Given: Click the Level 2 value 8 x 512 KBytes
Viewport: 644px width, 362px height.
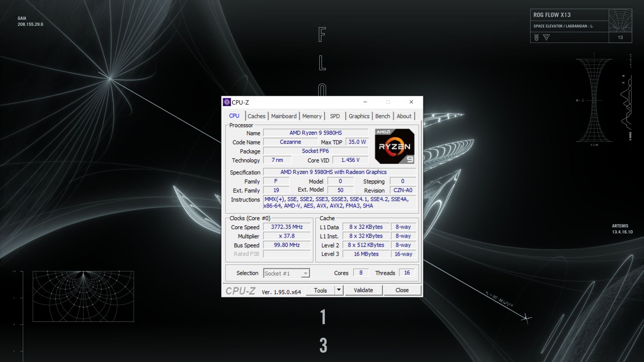Looking at the screenshot, I should point(366,245).
